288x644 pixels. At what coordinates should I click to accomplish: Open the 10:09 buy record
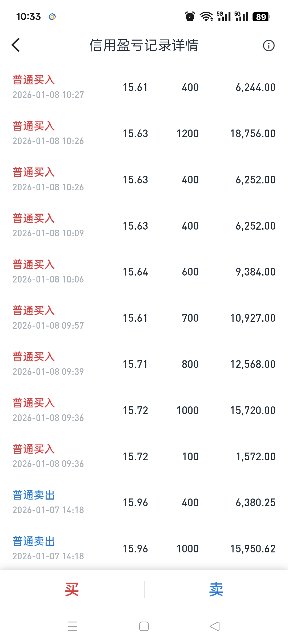[144, 226]
